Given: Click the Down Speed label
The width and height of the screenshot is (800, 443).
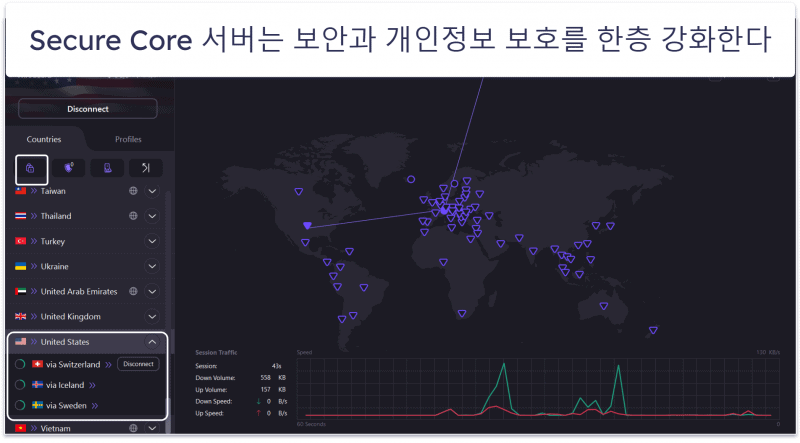Looking at the screenshot, I should coord(213,401).
